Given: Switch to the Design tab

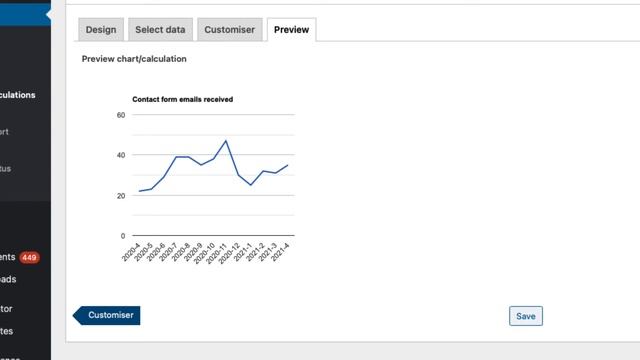Looking at the screenshot, I should pyautogui.click(x=101, y=29).
